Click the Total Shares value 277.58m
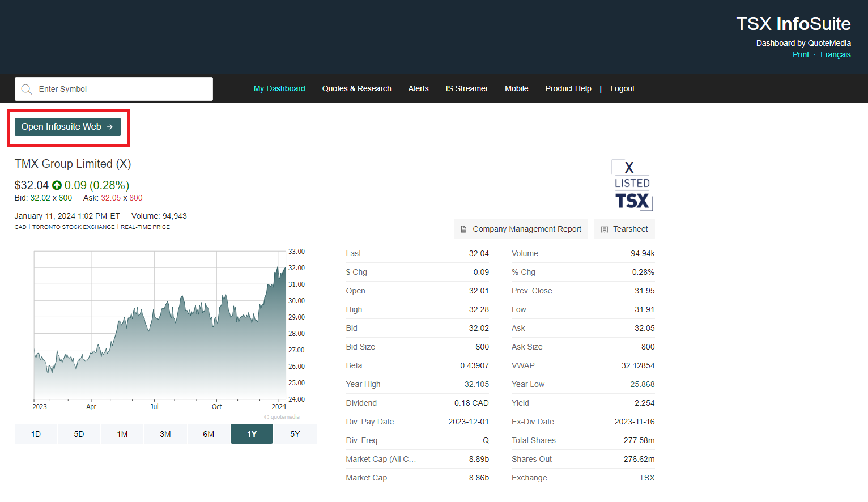The height and width of the screenshot is (502, 868). 639,440
